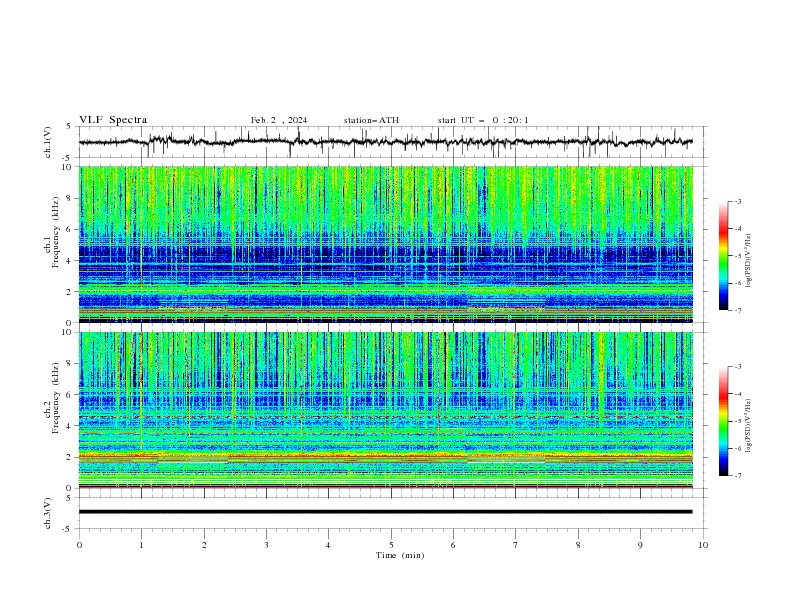Click the "5" tick on the time axis

pos(391,545)
